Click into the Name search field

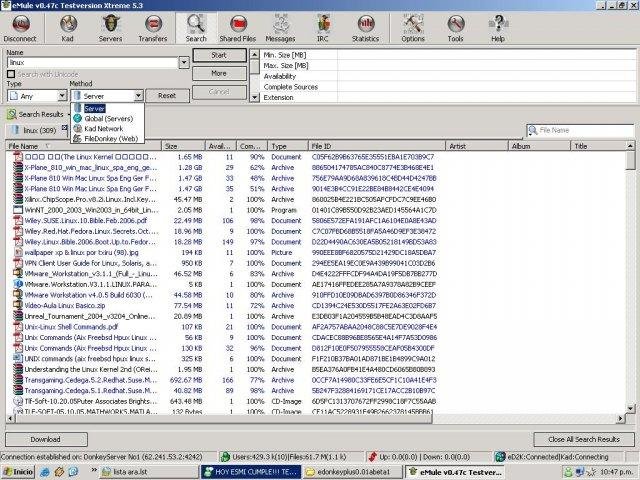click(93, 62)
